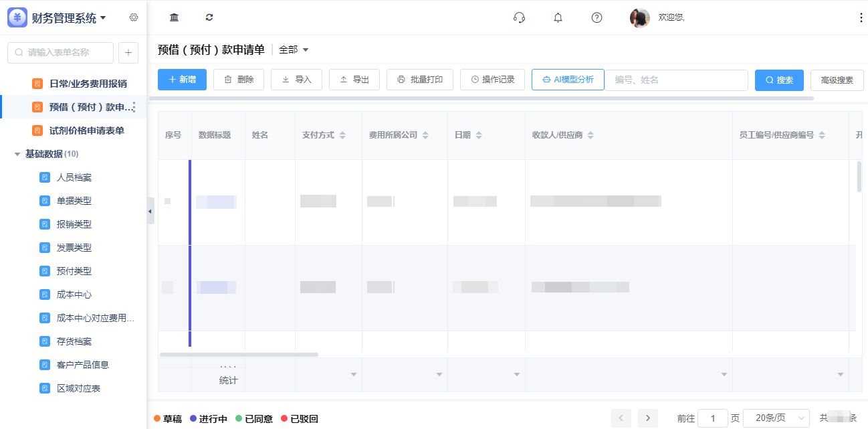Screen dimensions: 868x429
Task: Collapse sidebar using the left arrow handle
Action: [x=150, y=211]
